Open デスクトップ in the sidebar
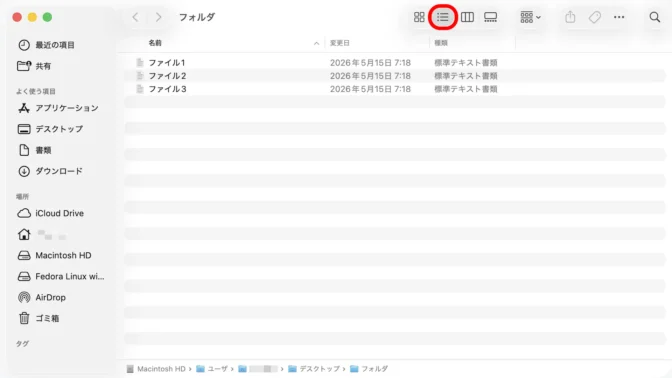Screen dimensions: 672x378 (50, 129)
